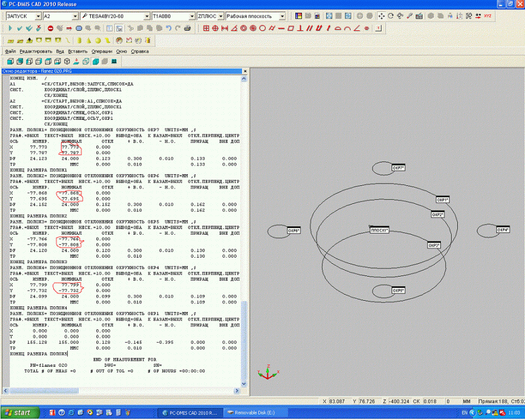525x420 pixels.
Task: Click the red arrow move-point icon
Action: [x=69, y=29]
